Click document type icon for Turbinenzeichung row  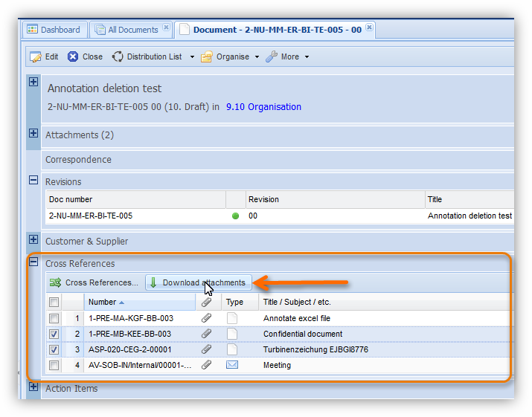[x=232, y=349]
